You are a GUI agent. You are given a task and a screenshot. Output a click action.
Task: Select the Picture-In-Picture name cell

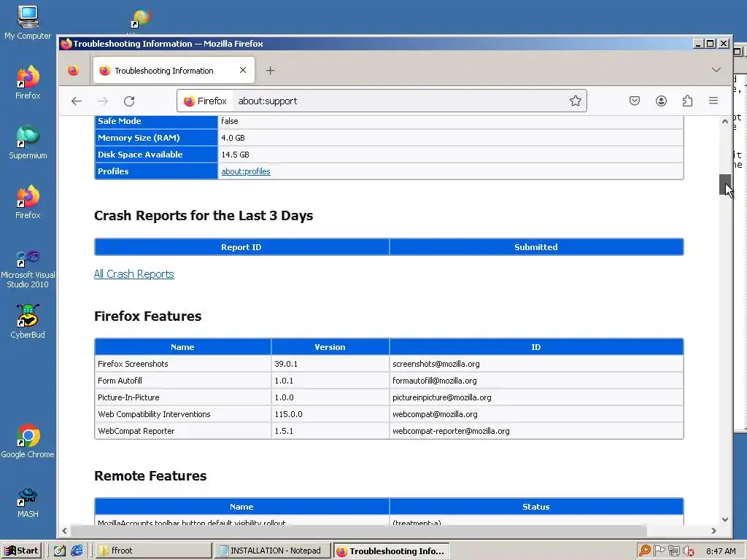coord(183,397)
